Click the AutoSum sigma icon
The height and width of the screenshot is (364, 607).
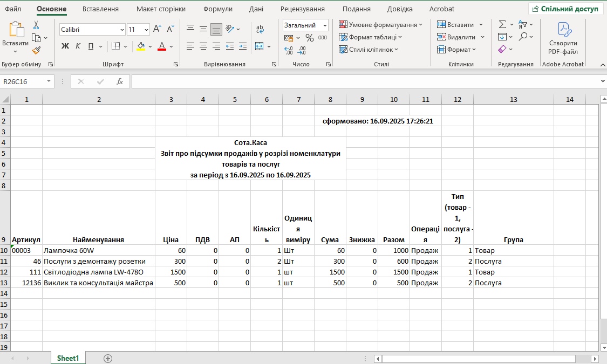click(x=502, y=25)
